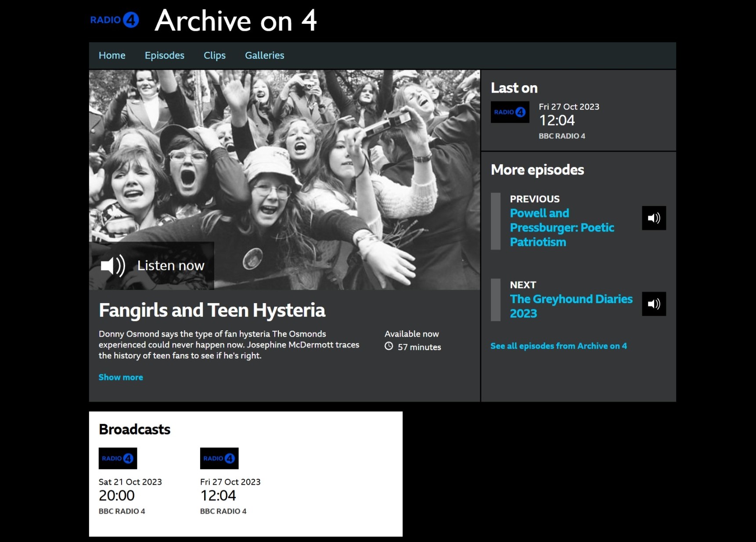Open Powell and Pressburger: Poetic Patriotism link
756x542 pixels.
pyautogui.click(x=562, y=228)
